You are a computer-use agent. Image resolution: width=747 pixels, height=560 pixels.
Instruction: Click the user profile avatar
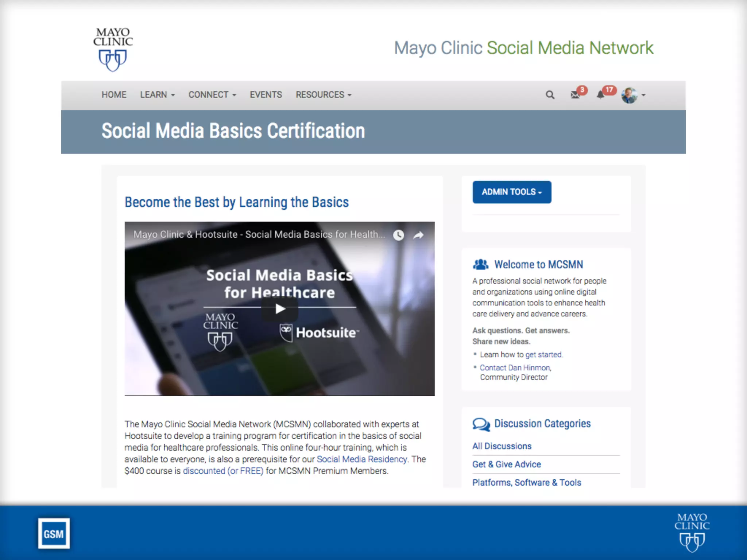[x=629, y=95]
